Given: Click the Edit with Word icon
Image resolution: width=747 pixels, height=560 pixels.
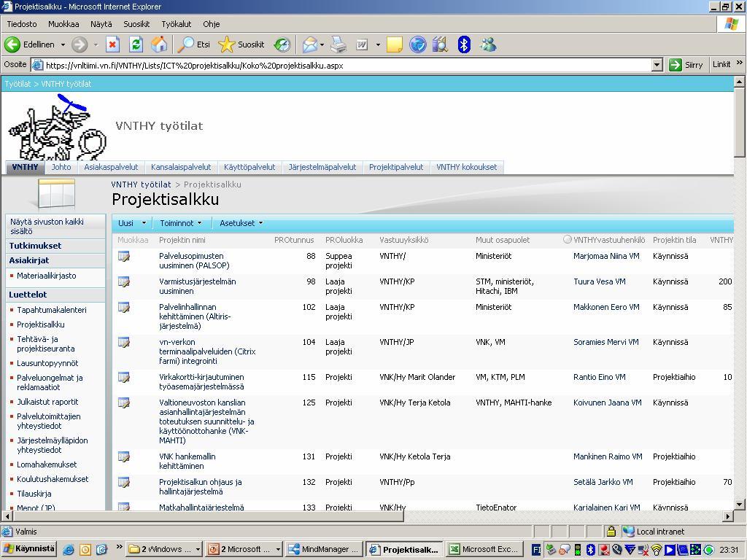Looking at the screenshot, I should coord(362,44).
